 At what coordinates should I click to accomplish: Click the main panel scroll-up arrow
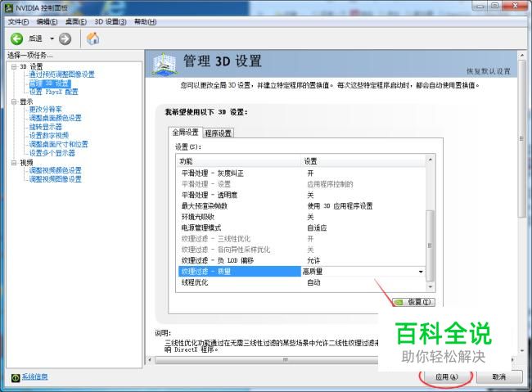click(521, 56)
